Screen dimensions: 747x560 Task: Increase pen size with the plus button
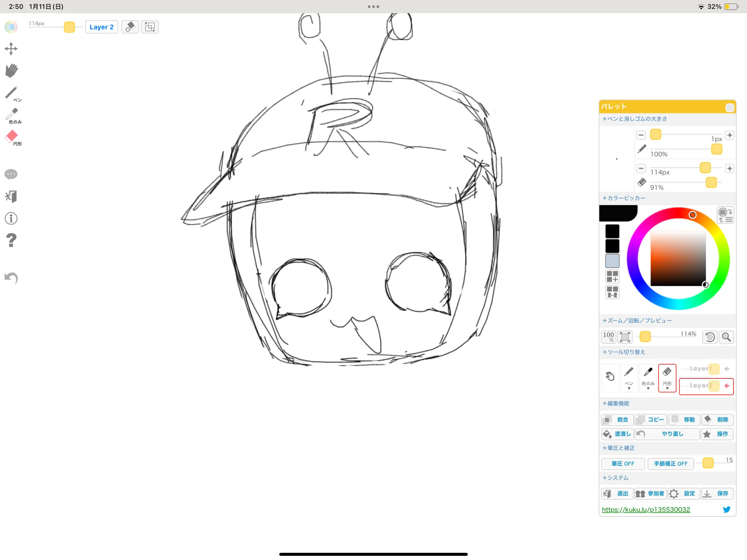tap(730, 135)
